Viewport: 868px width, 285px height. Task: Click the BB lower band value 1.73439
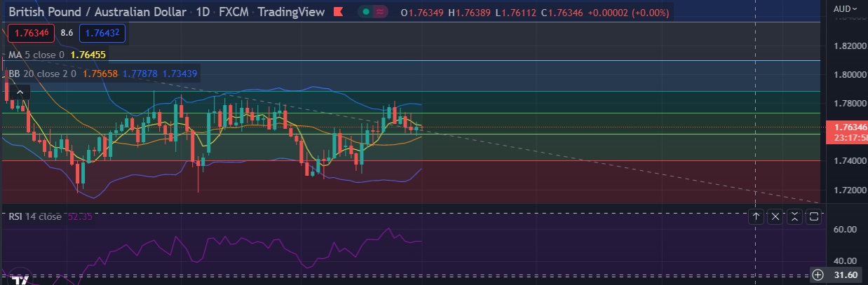[179, 73]
